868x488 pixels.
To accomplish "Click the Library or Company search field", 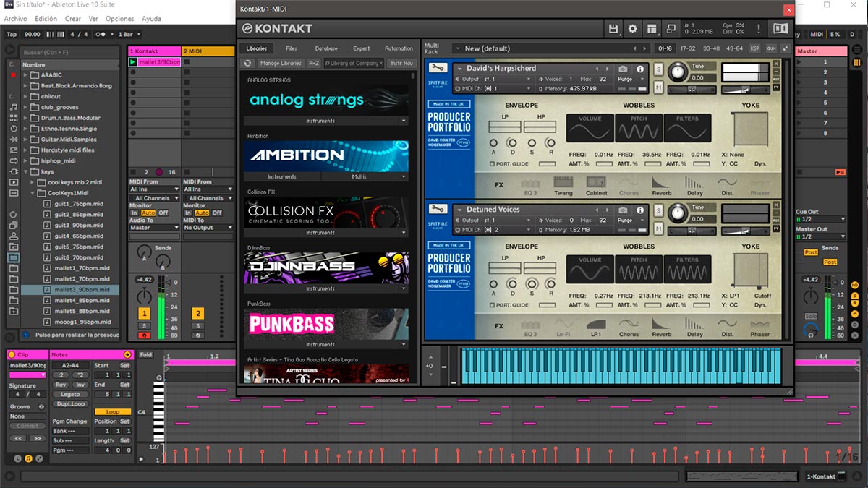I will (354, 63).
